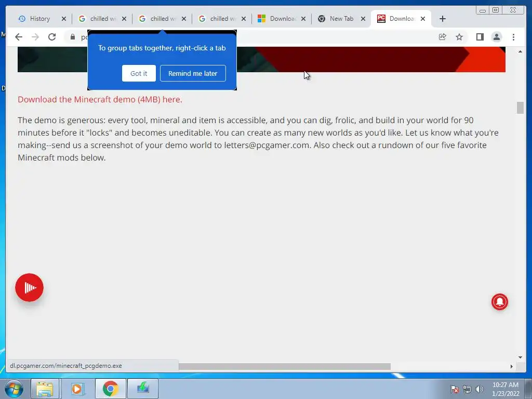Reload the current page
Viewport: 532px width, 399px height.
pos(52,37)
